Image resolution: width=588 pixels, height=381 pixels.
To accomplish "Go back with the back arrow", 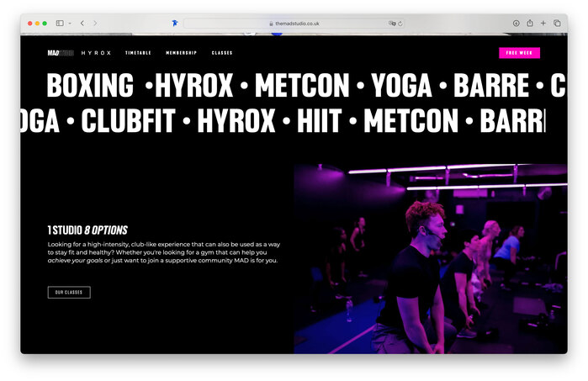I will click(x=82, y=24).
